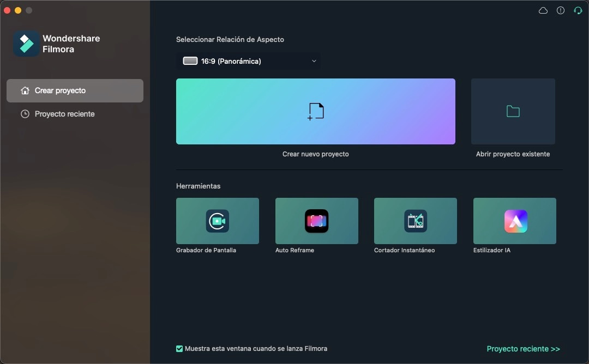This screenshot has height=364, width=589.
Task: Open the headset support icon
Action: coord(578,10)
